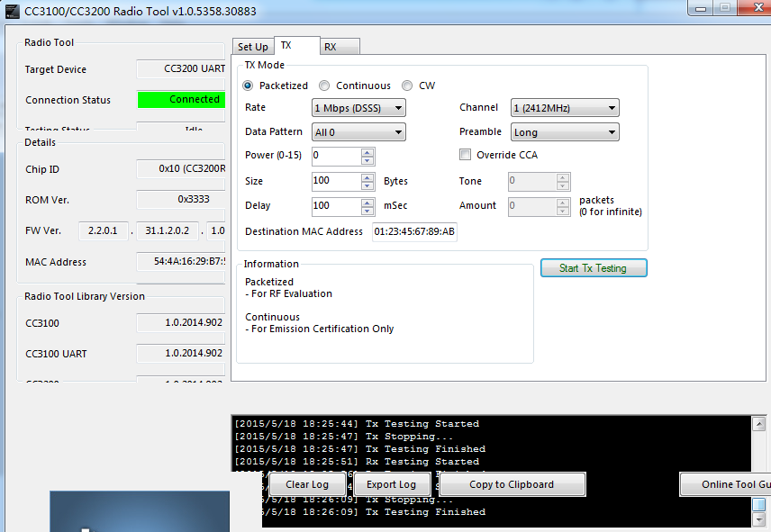This screenshot has height=532, width=771.
Task: Click the 'Rx Testing Started' log line
Action: 357,461
